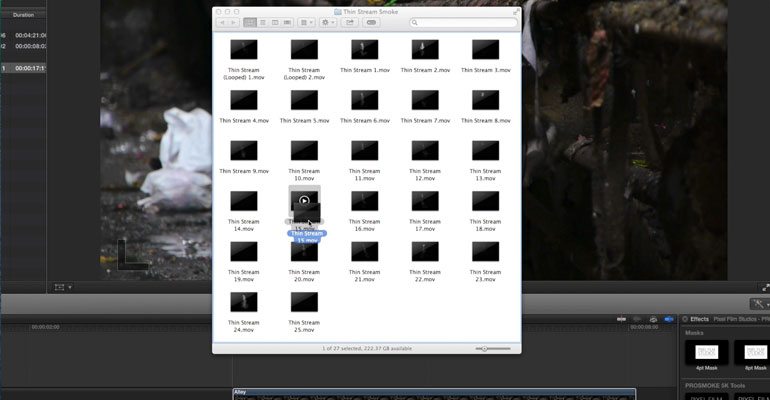Viewport: 770px width, 400px height.
Task: Select Thin Stream (Looped) 2.mov file
Action: (x=304, y=59)
